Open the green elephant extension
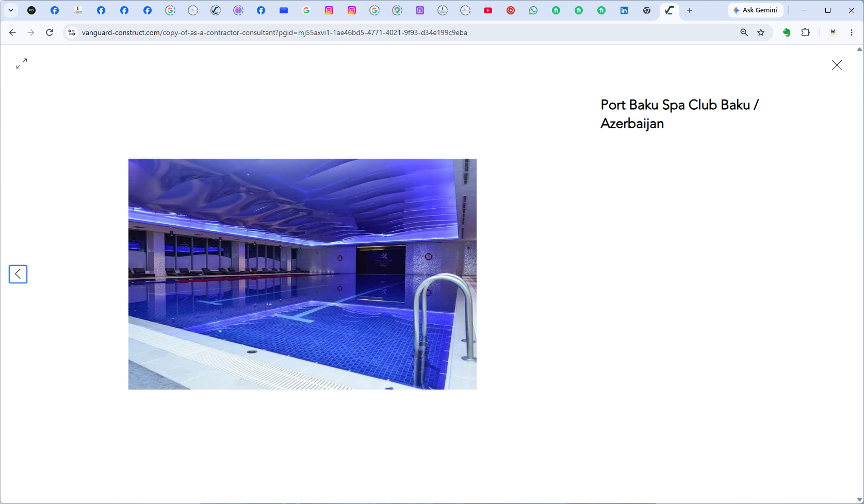The image size is (864, 504). coord(787,32)
